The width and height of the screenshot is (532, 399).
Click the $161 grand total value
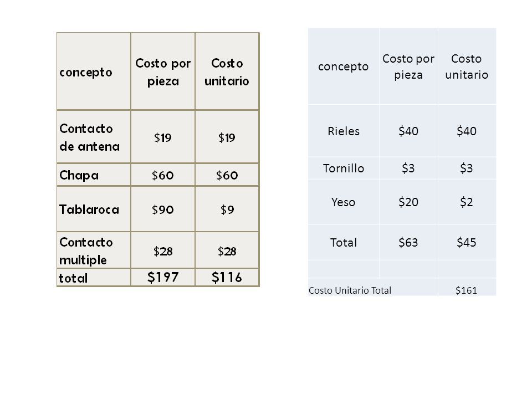(x=467, y=290)
